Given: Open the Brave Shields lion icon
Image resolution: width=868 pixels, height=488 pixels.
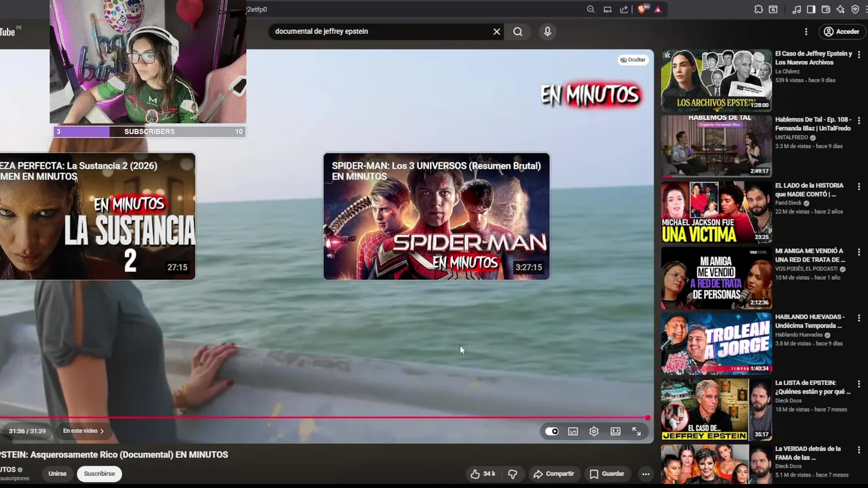Looking at the screenshot, I should pos(642,9).
